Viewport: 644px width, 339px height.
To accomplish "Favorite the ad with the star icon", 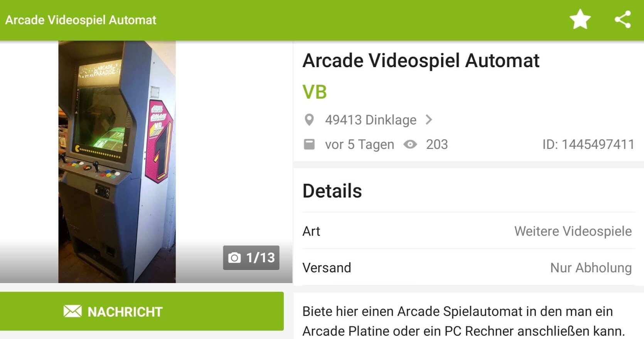I will tap(580, 20).
